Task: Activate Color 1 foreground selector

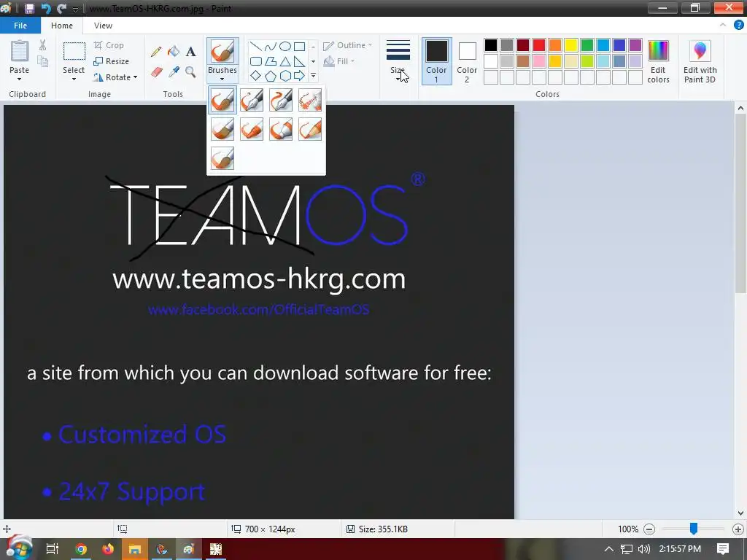Action: click(x=436, y=61)
